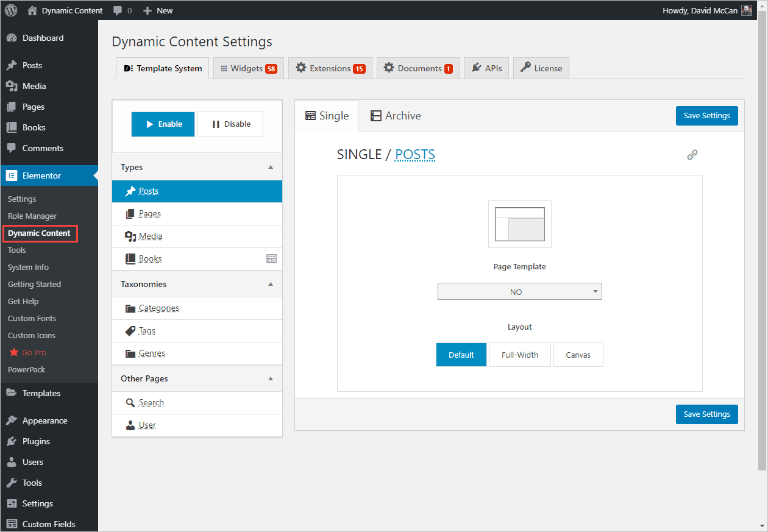Image resolution: width=768 pixels, height=532 pixels.
Task: Open Getting Started submenu item
Action: click(34, 284)
